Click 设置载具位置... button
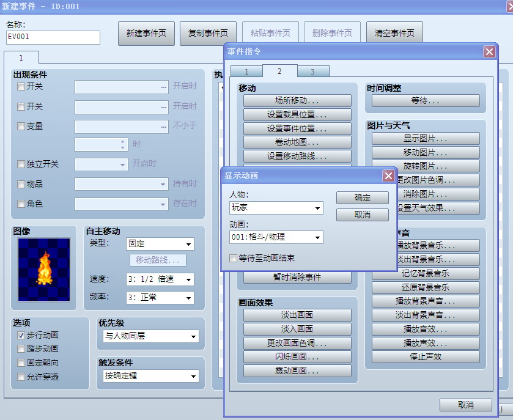Screen dimensions: 513x420 tap(297, 114)
